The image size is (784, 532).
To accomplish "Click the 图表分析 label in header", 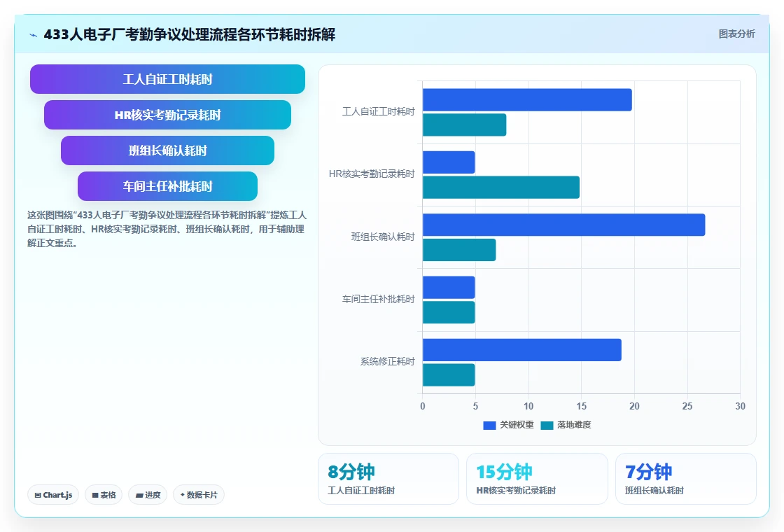I will [736, 34].
